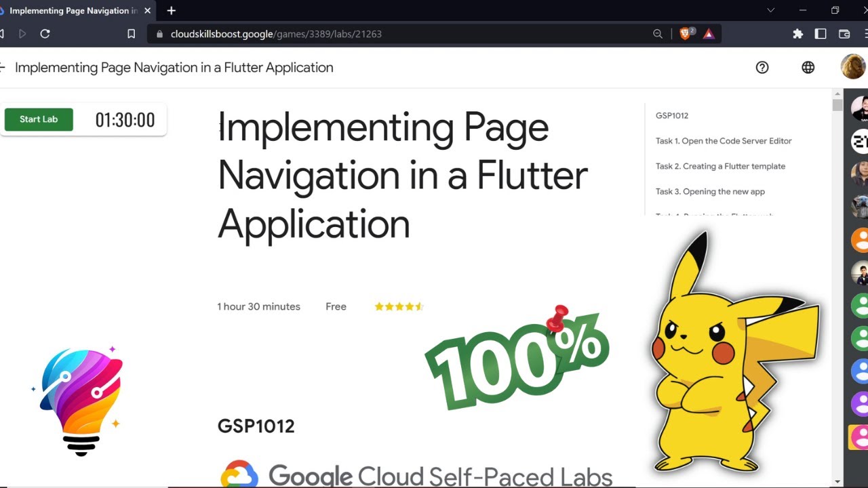Open the help question mark icon
This screenshot has width=868, height=488.
[x=762, y=67]
